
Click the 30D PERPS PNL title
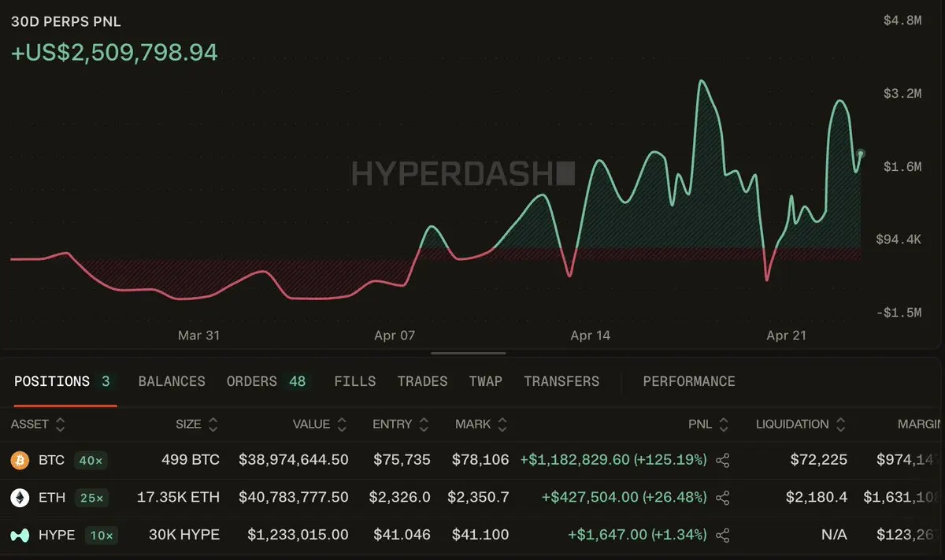point(66,22)
